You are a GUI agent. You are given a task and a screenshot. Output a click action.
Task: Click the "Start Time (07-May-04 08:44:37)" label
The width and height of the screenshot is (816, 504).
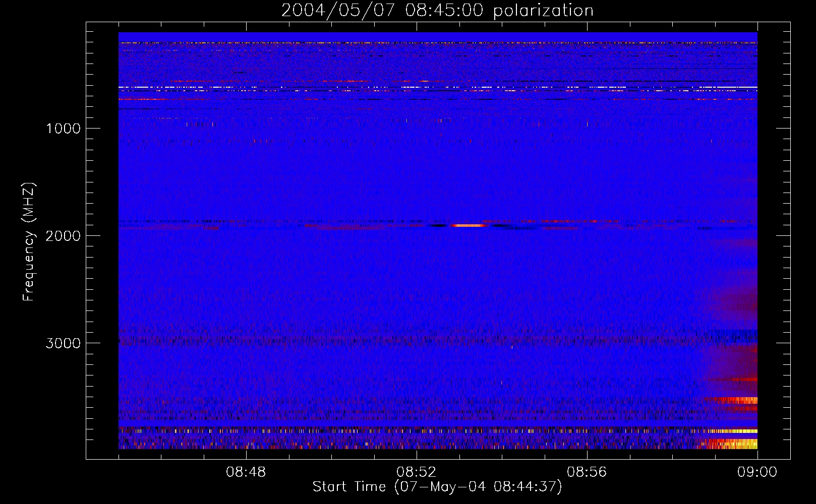point(437,487)
